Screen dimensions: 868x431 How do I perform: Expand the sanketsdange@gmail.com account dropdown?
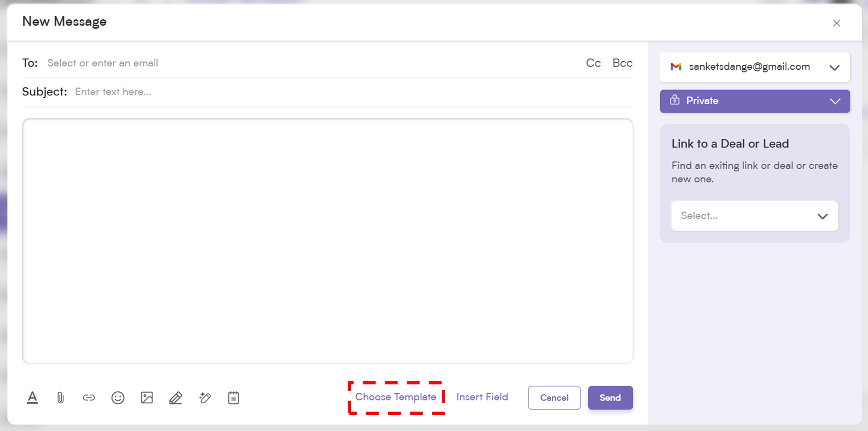pos(755,67)
